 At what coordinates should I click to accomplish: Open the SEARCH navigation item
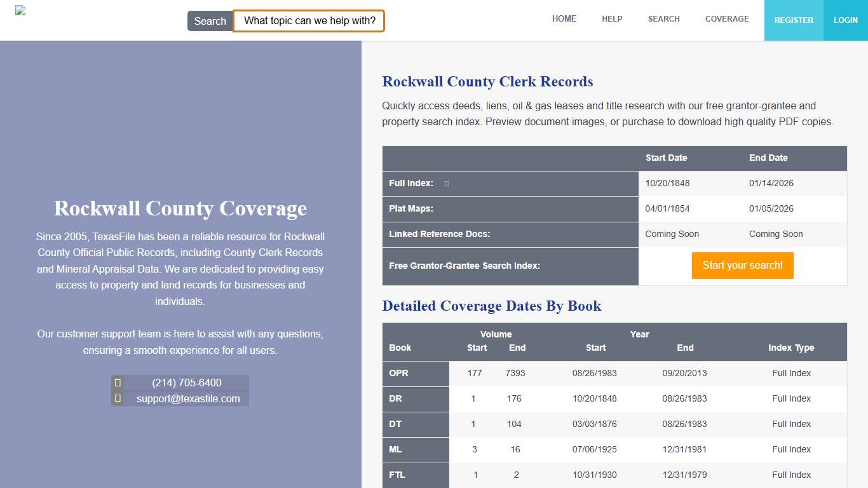663,19
